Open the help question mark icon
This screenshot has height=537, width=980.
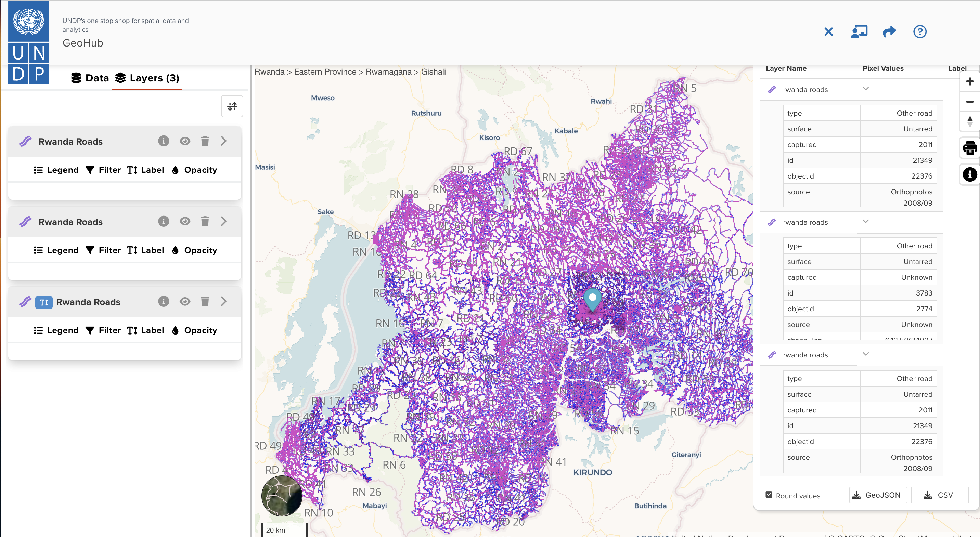[919, 31]
